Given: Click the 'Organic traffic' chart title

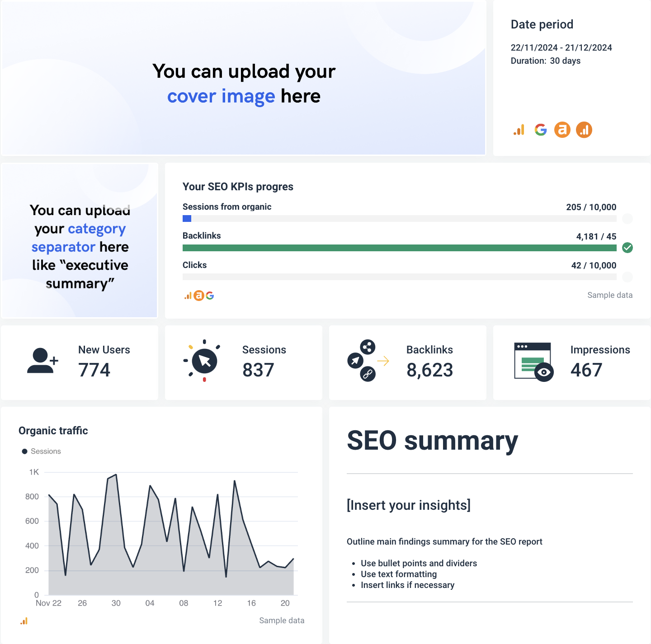Looking at the screenshot, I should pyautogui.click(x=53, y=431).
